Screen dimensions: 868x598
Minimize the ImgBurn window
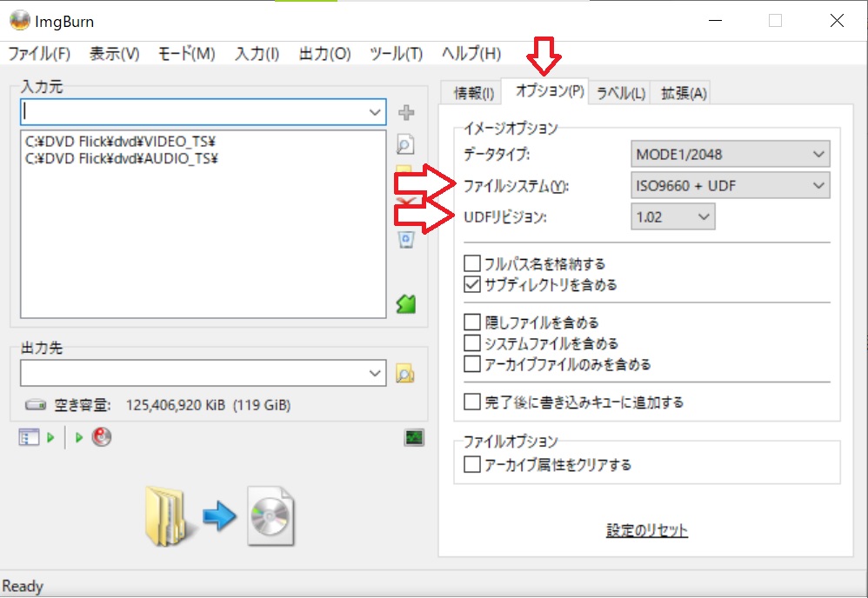715,21
